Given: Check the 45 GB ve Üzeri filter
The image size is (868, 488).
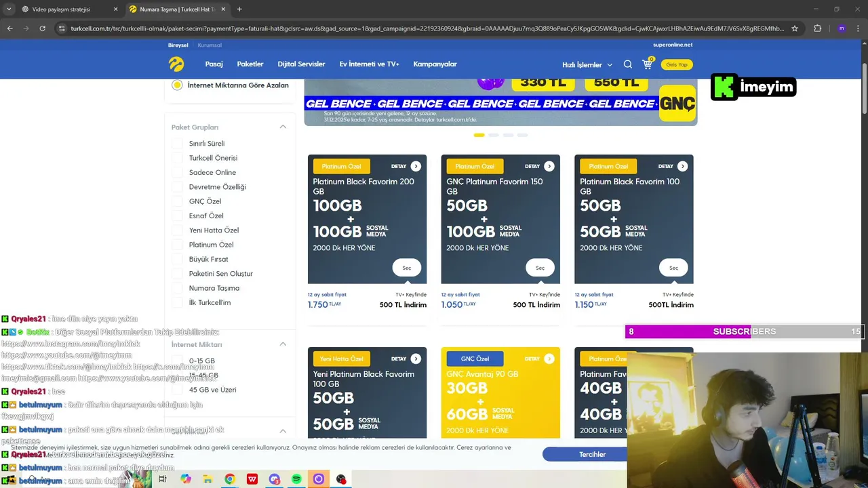Looking at the screenshot, I should click(x=177, y=390).
